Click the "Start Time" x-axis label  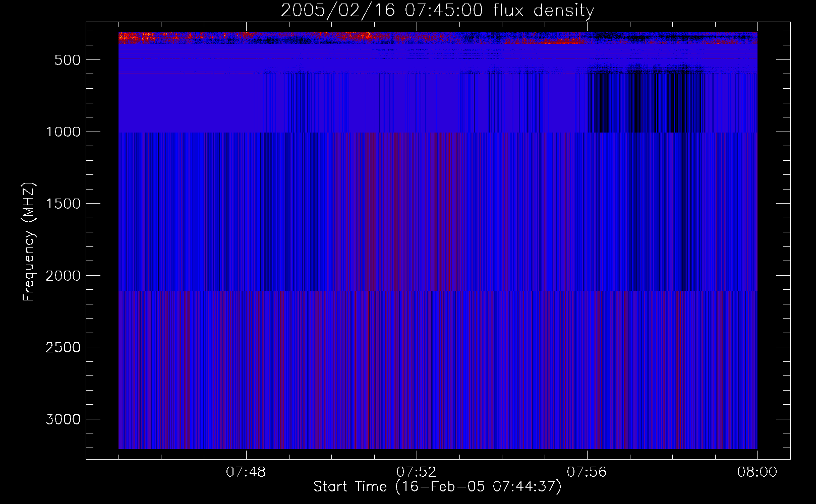(437, 487)
